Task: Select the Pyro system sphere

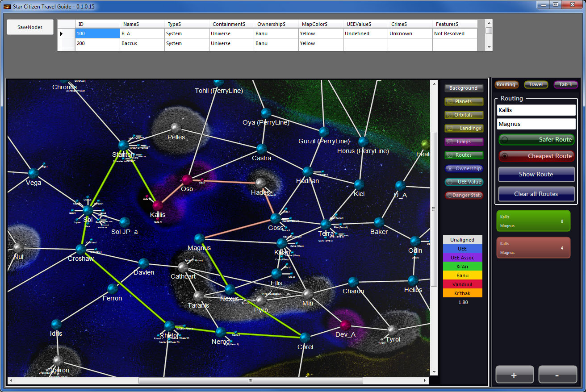Action: click(261, 300)
